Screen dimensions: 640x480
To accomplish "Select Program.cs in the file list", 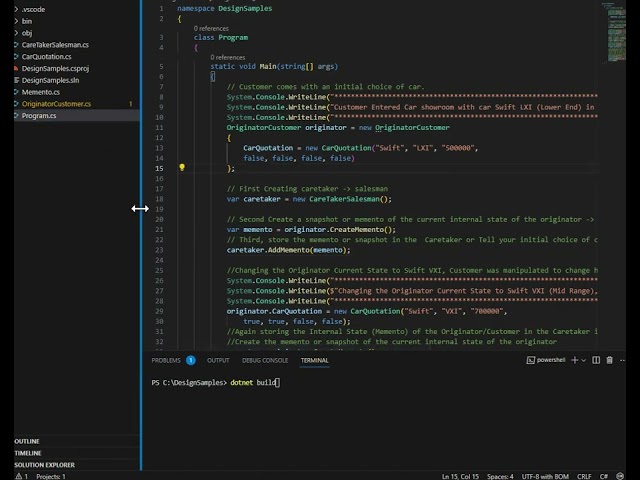I will click(76, 116).
